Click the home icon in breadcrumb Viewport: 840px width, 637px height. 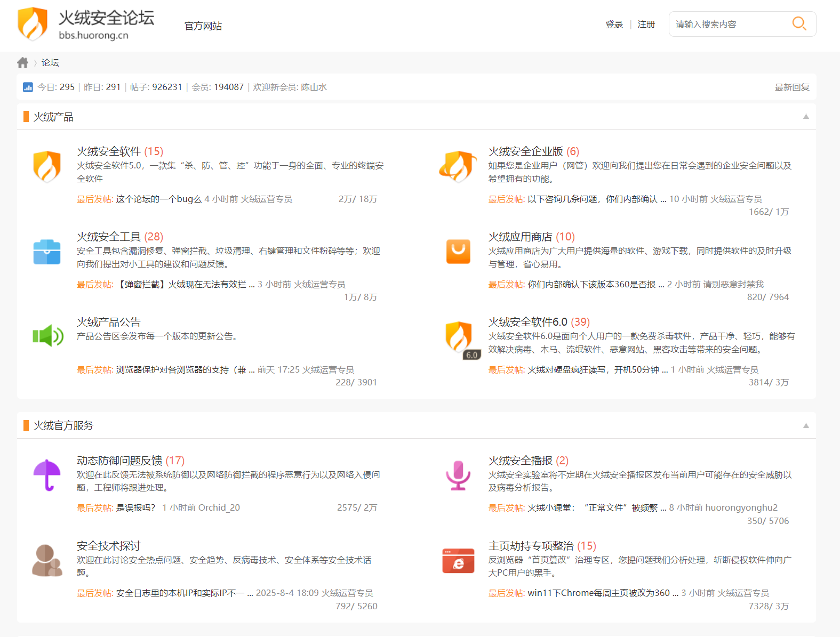pyautogui.click(x=22, y=63)
